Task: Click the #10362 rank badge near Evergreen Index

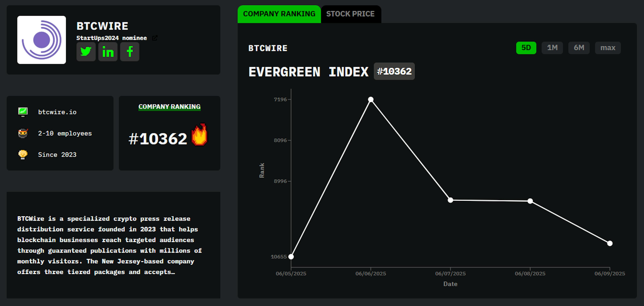Action: (394, 71)
